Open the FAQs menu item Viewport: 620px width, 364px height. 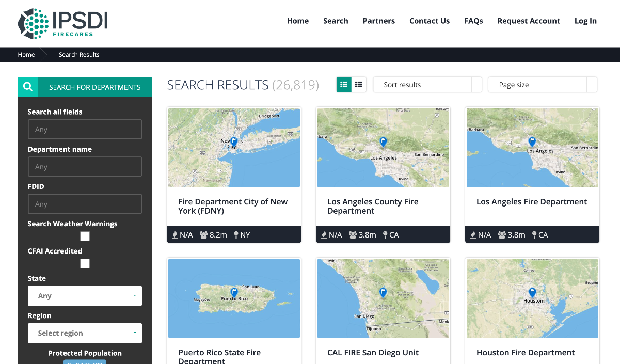pos(473,21)
